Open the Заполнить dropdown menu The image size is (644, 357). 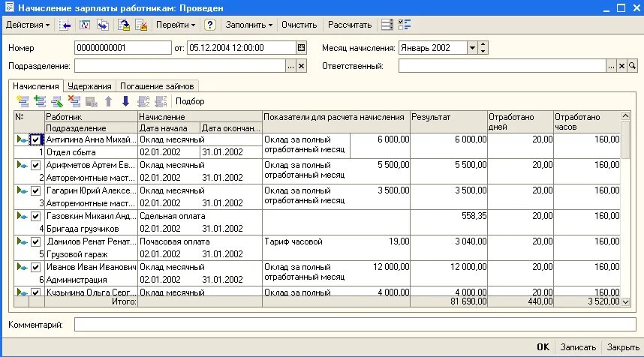tap(249, 25)
